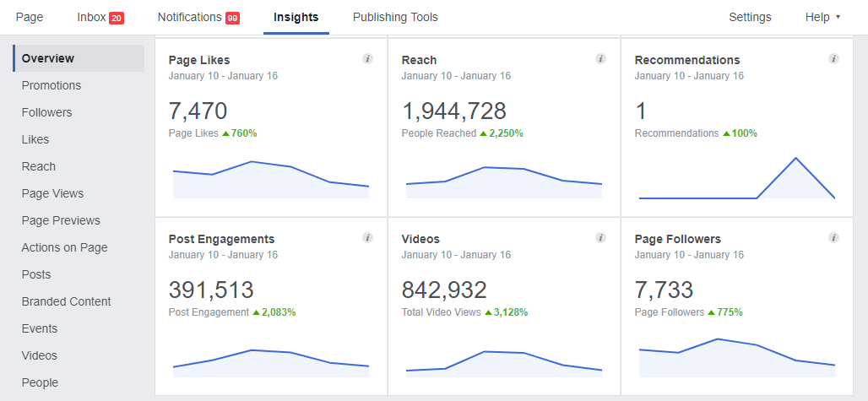868x401 pixels.
Task: Go to Page Views in sidebar
Action: (x=52, y=193)
